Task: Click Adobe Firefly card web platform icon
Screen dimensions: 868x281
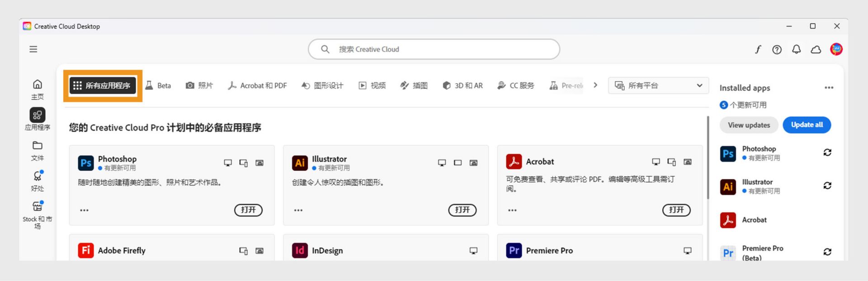Action: 259,251
